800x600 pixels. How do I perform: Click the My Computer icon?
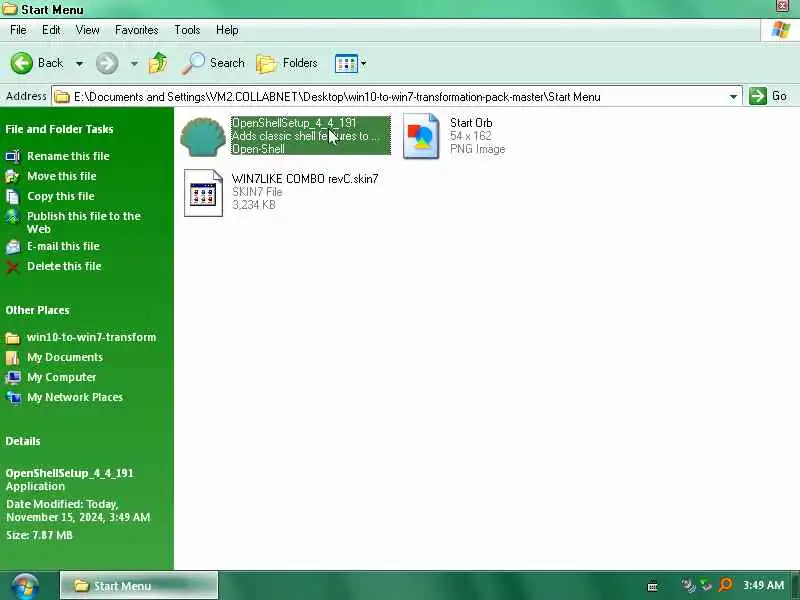point(13,378)
